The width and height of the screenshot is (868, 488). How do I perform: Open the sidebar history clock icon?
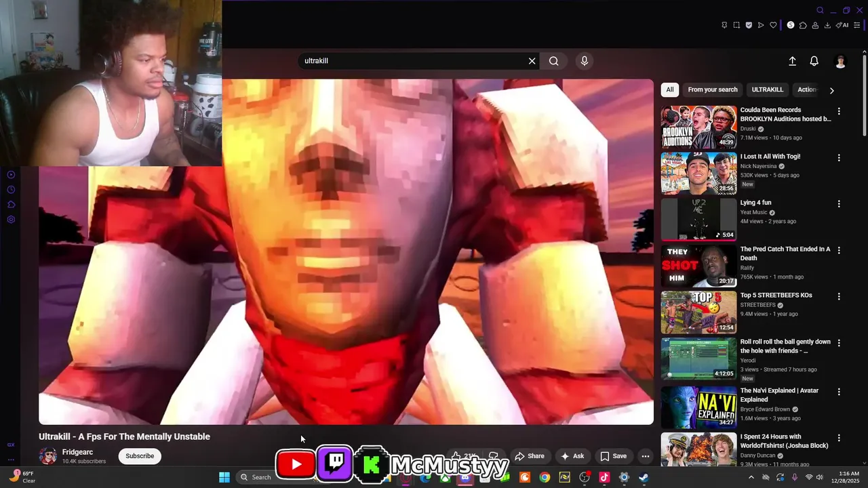tap(11, 190)
